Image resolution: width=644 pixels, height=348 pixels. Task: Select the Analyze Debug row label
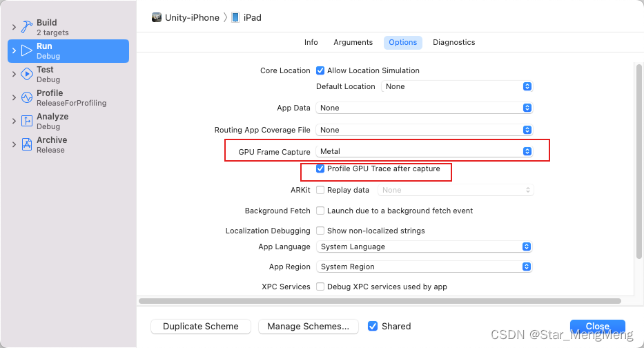click(52, 121)
